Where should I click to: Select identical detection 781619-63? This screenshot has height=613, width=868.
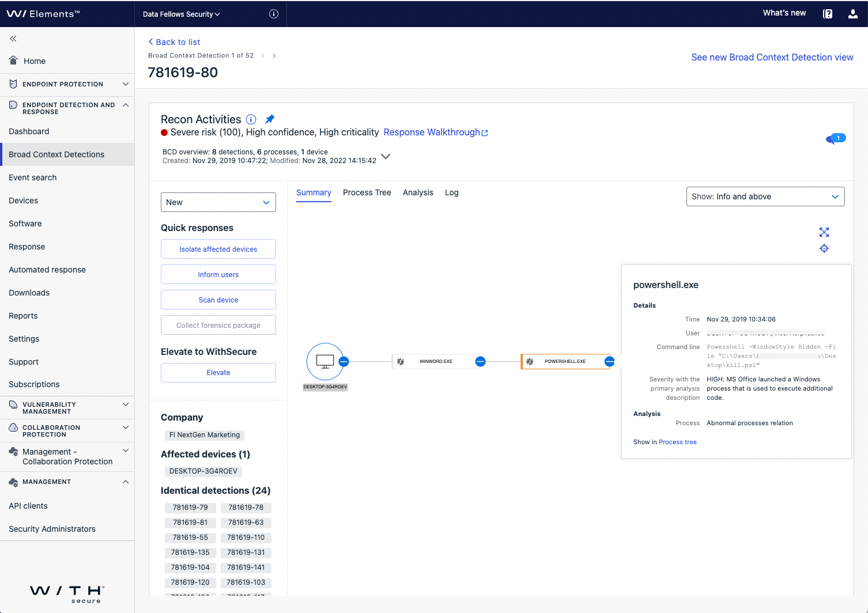pos(246,523)
